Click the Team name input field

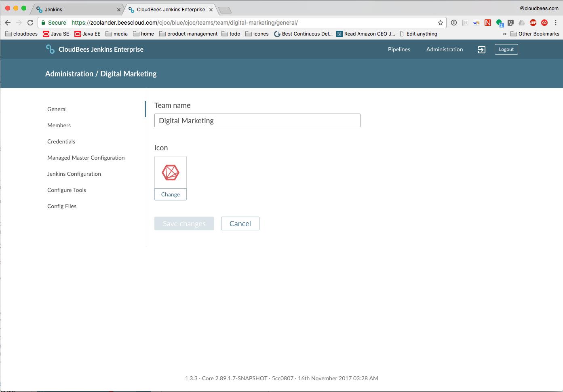point(257,120)
